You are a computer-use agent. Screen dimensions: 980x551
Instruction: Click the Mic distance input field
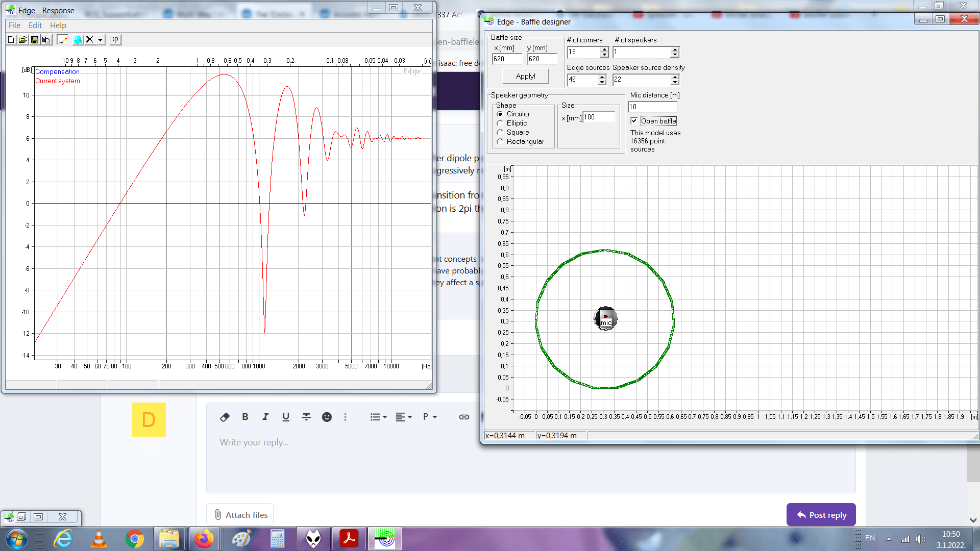pos(652,107)
